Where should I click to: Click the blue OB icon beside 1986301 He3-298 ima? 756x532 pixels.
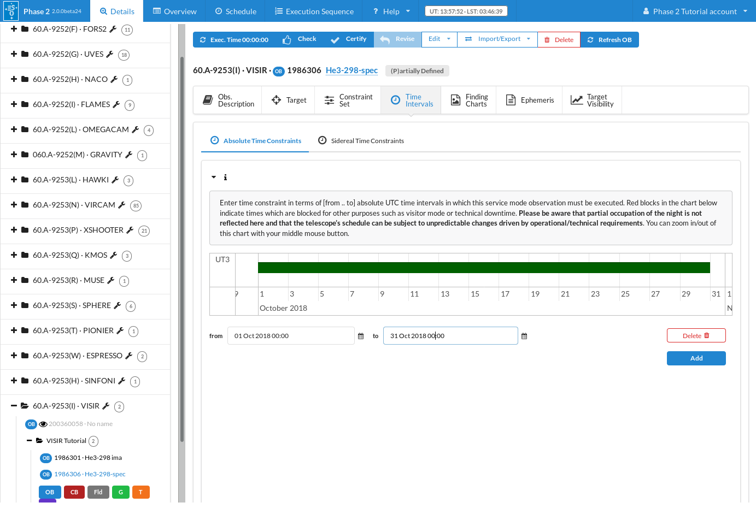coord(46,458)
